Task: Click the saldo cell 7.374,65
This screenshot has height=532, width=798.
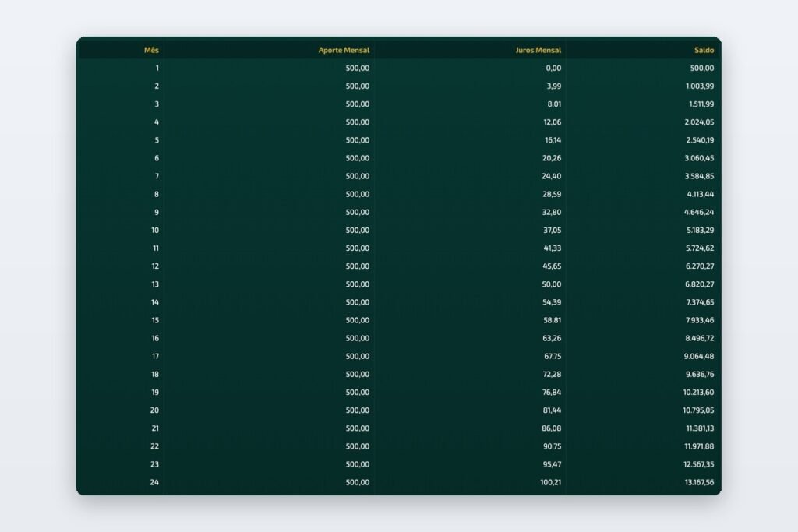Action: pos(701,302)
